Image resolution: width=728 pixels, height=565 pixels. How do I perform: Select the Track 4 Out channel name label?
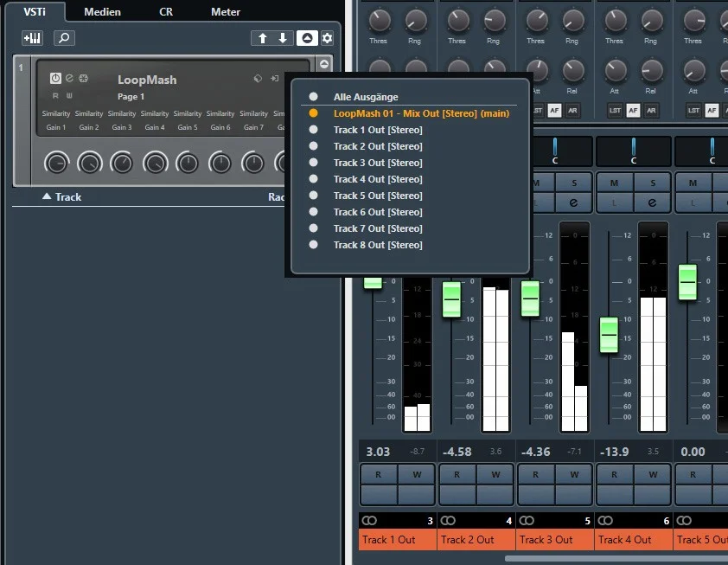(x=634, y=539)
